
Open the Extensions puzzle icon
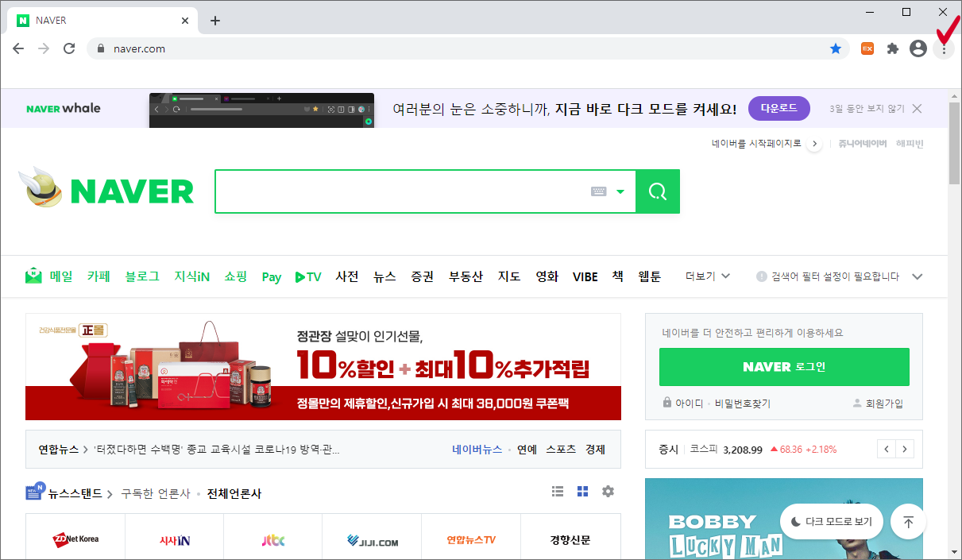893,48
